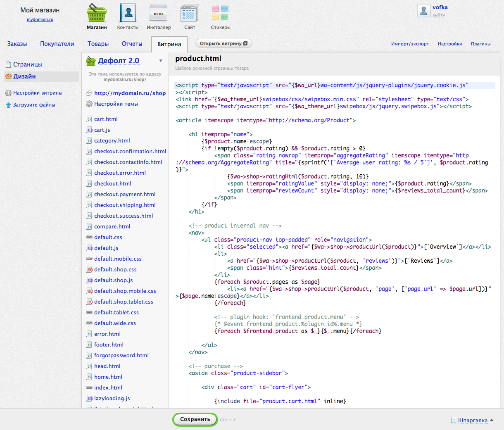
Task: Open the Магазин shop basket app icon
Action: click(97, 14)
